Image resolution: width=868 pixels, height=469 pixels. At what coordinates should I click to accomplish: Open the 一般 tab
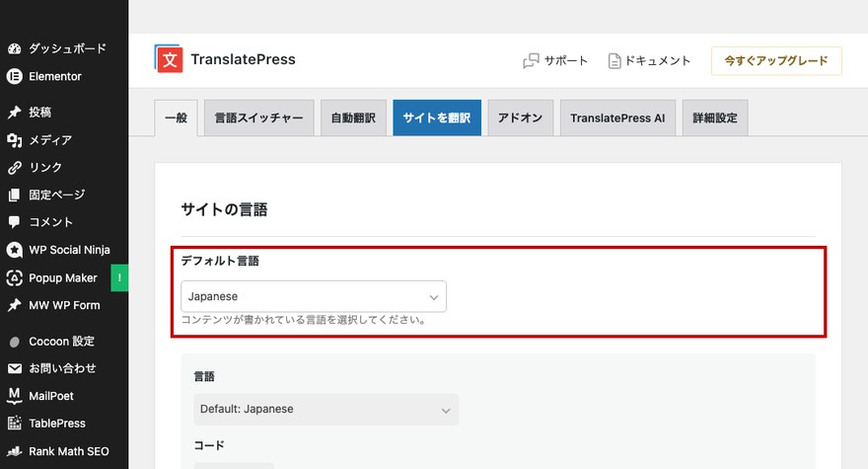[176, 117]
